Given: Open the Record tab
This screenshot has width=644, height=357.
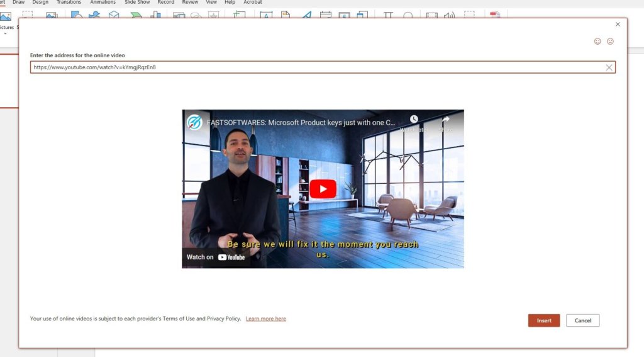Looking at the screenshot, I should pyautogui.click(x=166, y=2).
